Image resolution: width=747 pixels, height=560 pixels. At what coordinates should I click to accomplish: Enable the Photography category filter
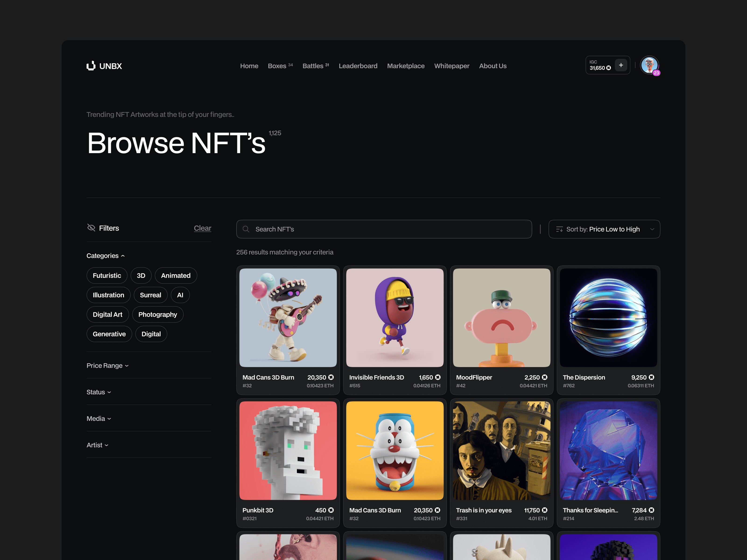(x=158, y=314)
